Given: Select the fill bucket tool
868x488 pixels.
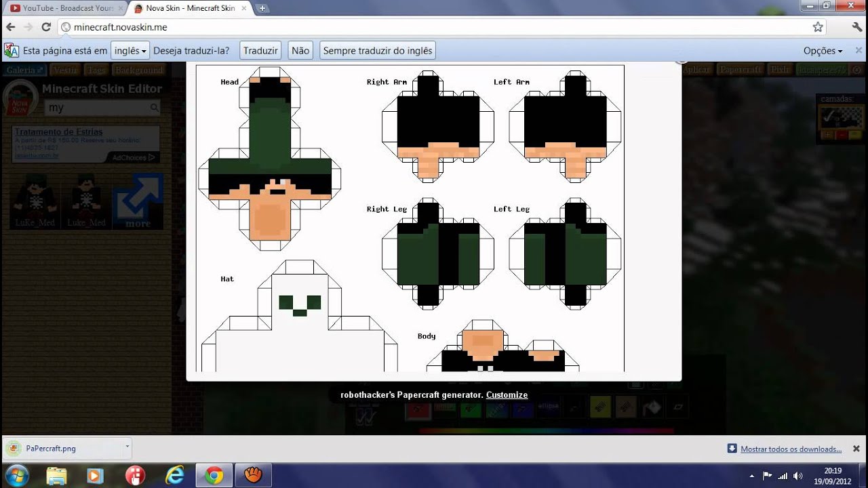Looking at the screenshot, I should point(652,407).
